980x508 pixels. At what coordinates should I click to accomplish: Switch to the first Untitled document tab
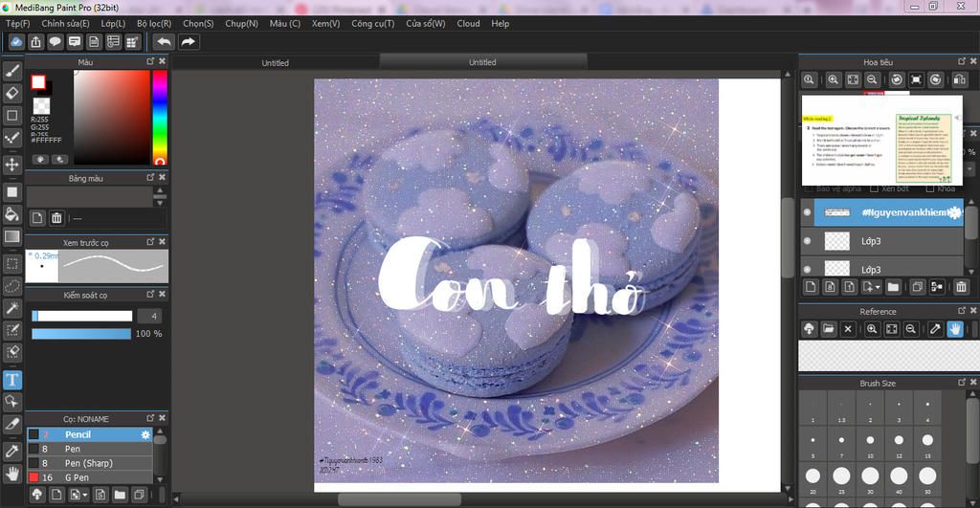tap(275, 62)
